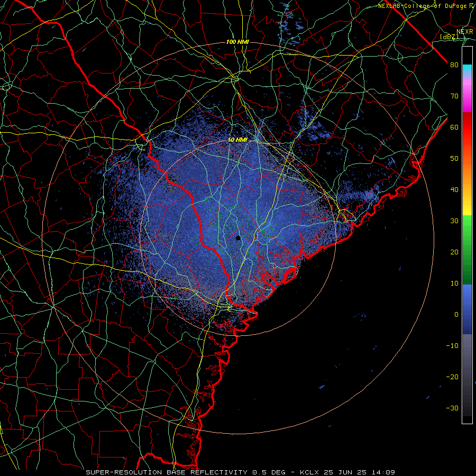Click the 40 value on dBZ scale
Image resolution: width=476 pixels, height=476 pixels.
[454, 189]
